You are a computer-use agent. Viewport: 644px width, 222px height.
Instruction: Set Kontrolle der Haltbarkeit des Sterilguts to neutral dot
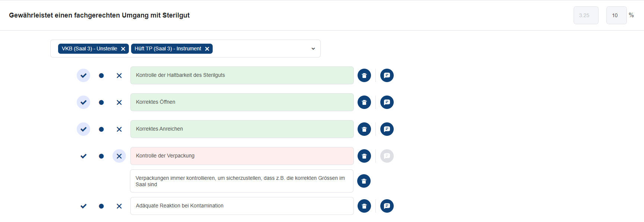(101, 75)
